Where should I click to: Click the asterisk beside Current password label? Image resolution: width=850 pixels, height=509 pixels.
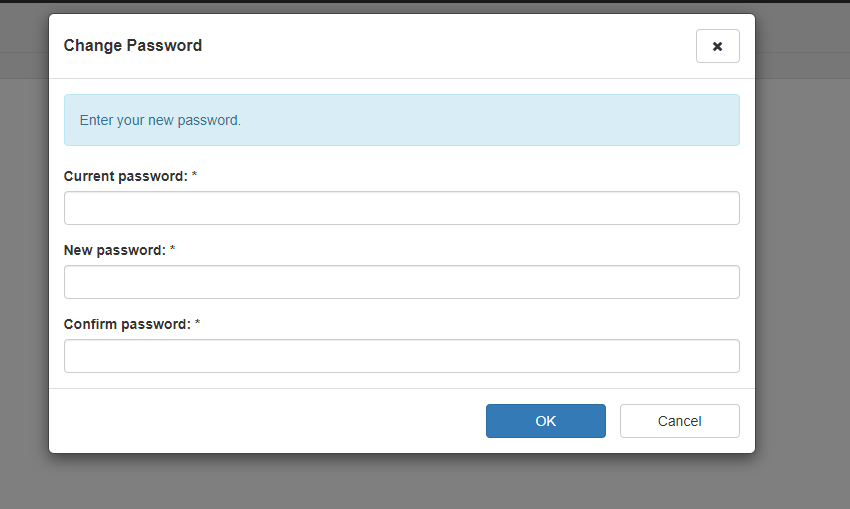tap(195, 176)
